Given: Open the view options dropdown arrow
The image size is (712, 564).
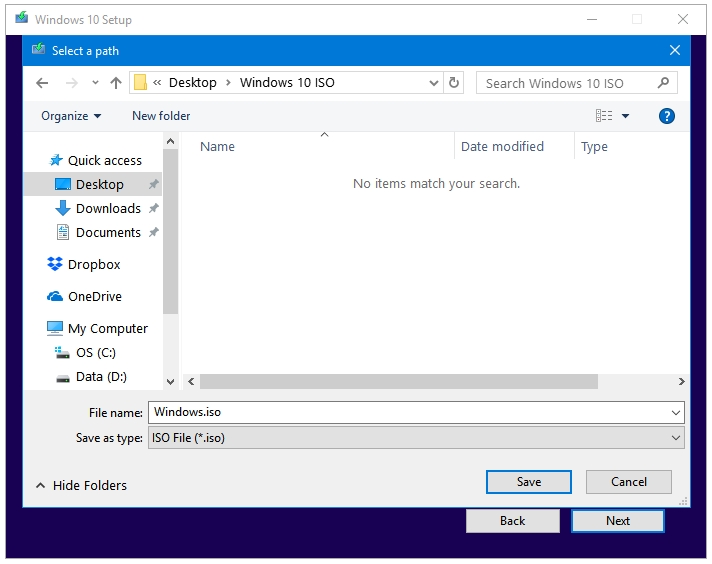Looking at the screenshot, I should click(625, 116).
